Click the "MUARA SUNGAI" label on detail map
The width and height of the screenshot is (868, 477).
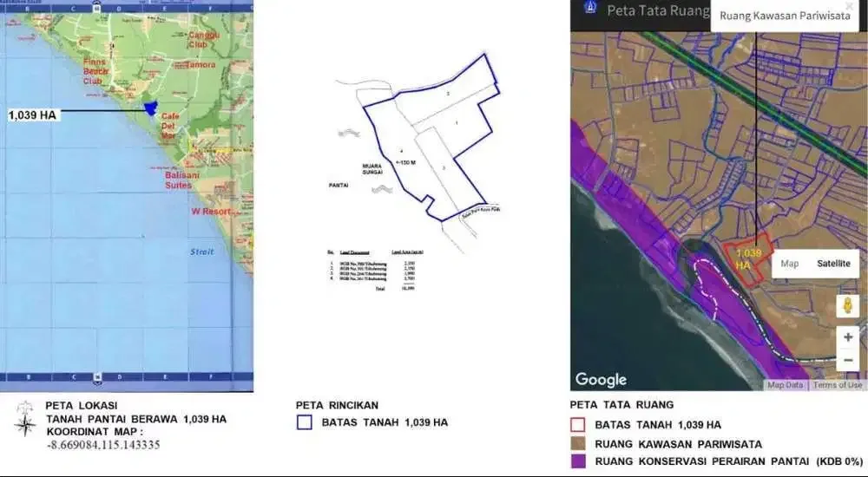pos(372,169)
